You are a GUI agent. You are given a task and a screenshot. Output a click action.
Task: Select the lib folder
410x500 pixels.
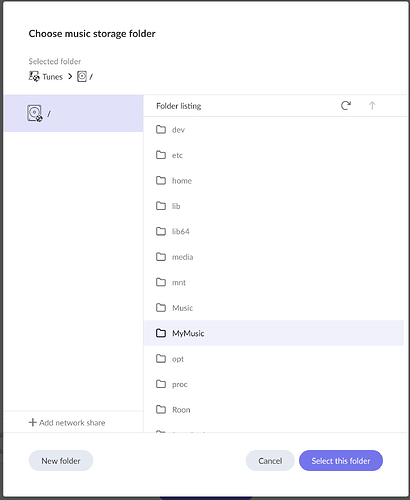(274, 206)
